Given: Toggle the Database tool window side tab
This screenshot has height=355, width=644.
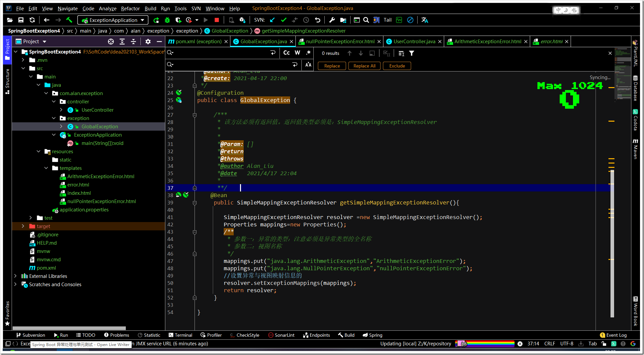Looking at the screenshot, I should tap(635, 88).
